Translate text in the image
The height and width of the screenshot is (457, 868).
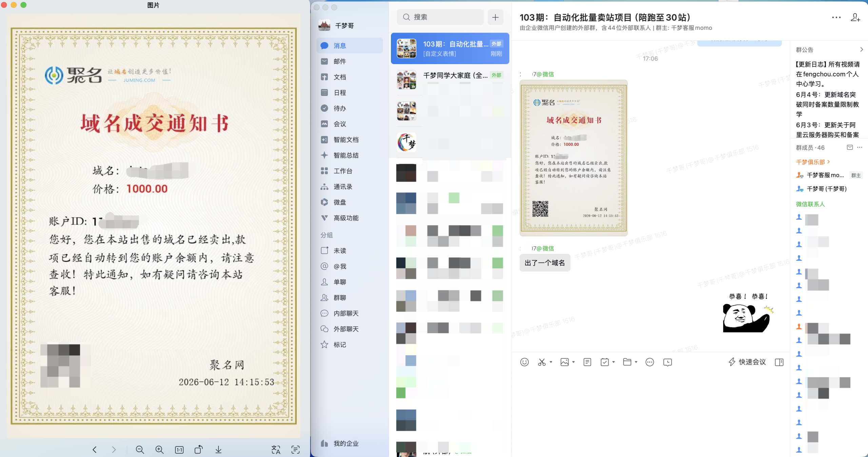point(276,450)
